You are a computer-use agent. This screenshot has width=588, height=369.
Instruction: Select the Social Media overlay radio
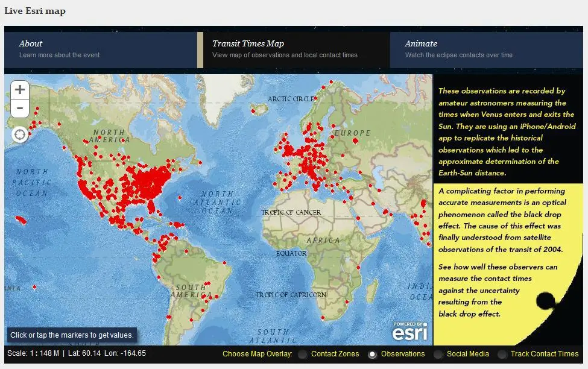click(438, 355)
